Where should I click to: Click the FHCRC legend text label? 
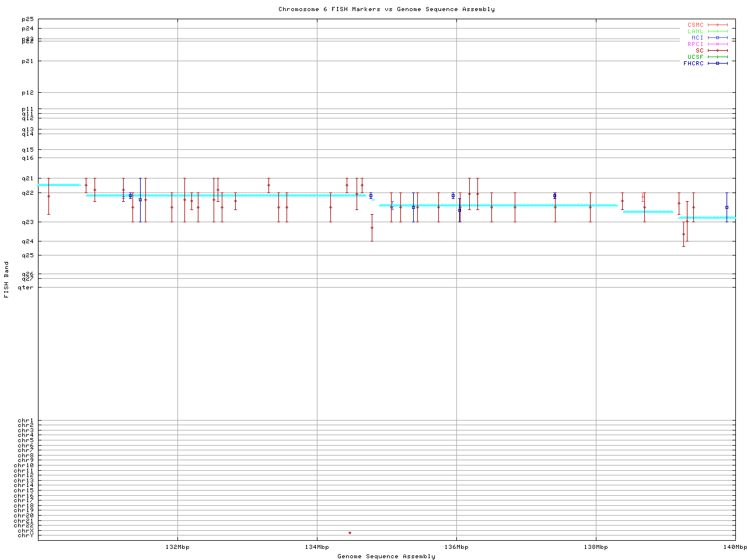click(x=693, y=64)
